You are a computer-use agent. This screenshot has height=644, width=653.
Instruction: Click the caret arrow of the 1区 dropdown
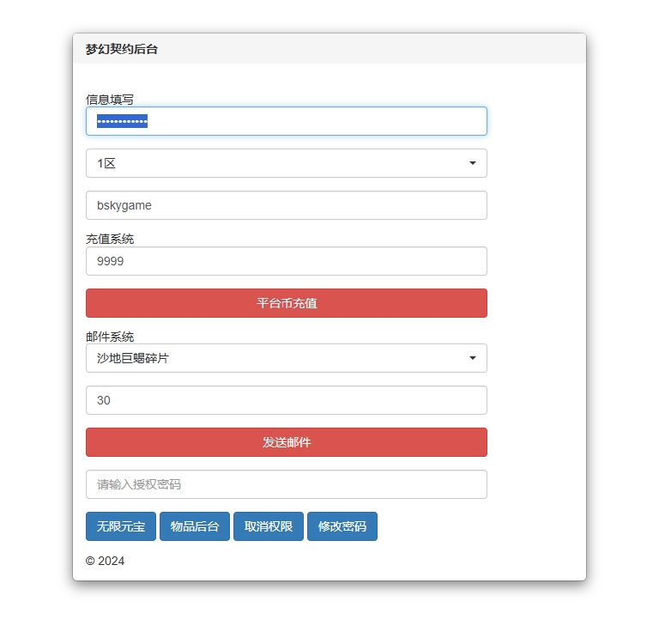pos(472,163)
